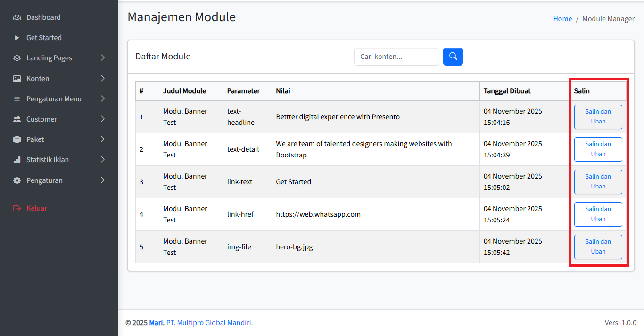Image resolution: width=644 pixels, height=336 pixels.
Task: Click the Keluar logout icon
Action: (x=17, y=208)
